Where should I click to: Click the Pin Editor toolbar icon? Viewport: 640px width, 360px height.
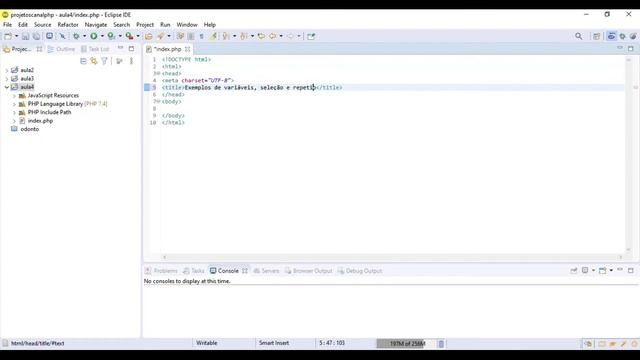tap(311, 36)
